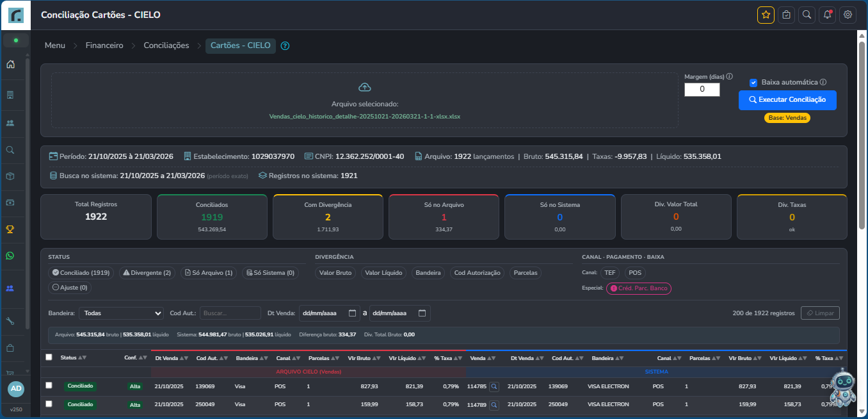Open the sidebar cash/money icon
868x419 pixels.
click(x=10, y=202)
